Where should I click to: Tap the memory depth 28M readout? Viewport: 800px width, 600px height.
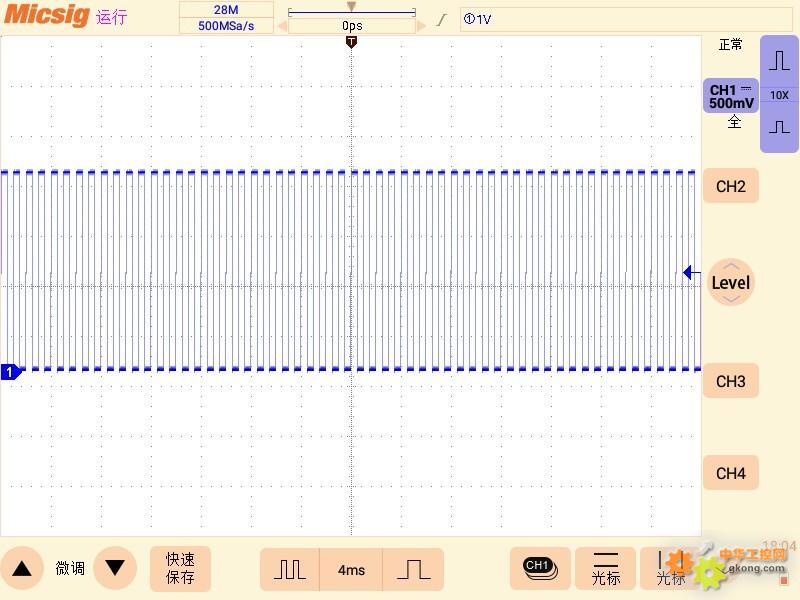(x=226, y=10)
